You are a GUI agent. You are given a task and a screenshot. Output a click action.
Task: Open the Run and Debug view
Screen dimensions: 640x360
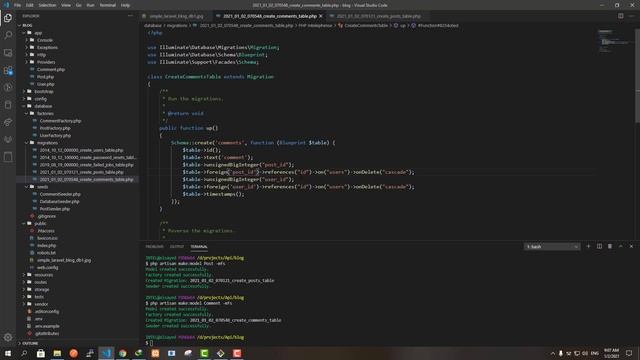(8, 87)
